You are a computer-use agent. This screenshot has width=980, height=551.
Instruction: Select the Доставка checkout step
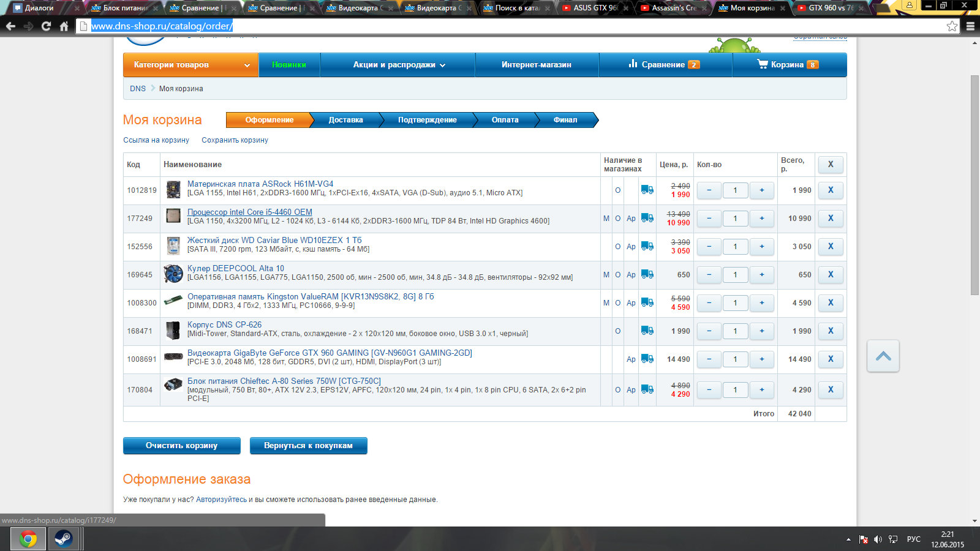coord(346,120)
